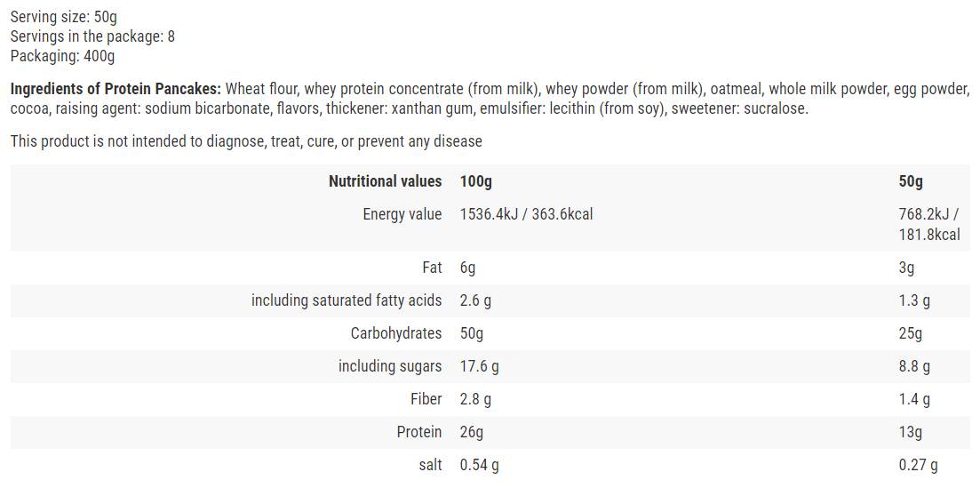The image size is (980, 488).
Task: Click the "50g" column header
Action: (x=911, y=181)
